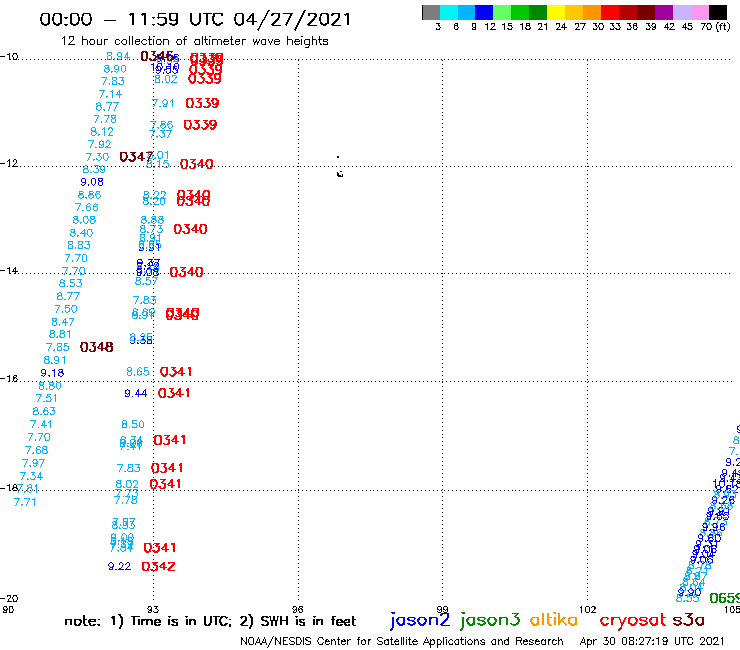Click the blue wave height reading 9.18
Image resolution: width=740 pixels, height=650 pixels.
pos(52,373)
